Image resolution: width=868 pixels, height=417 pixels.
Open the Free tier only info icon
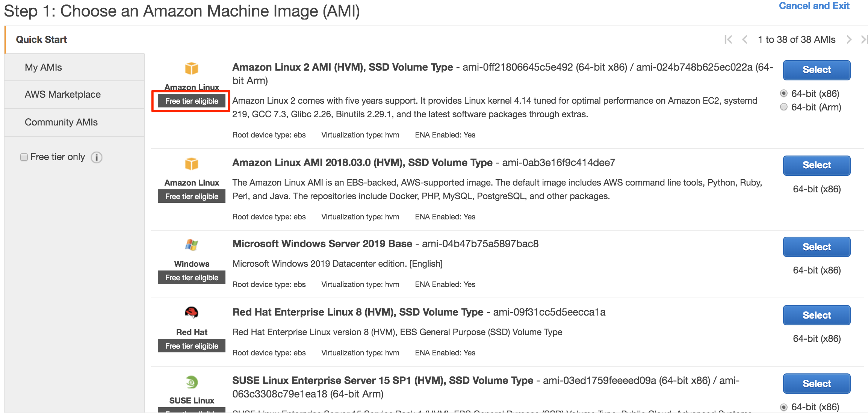pyautogui.click(x=97, y=157)
